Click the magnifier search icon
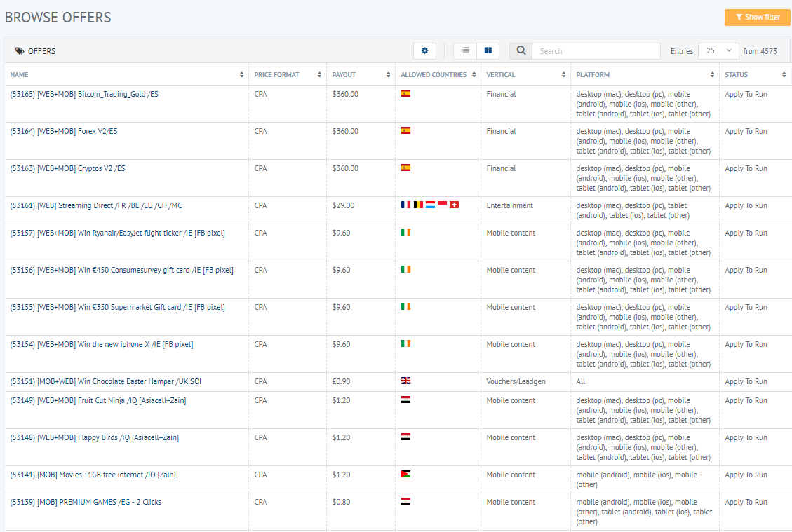Viewport: 792px width, 532px height. (521, 51)
